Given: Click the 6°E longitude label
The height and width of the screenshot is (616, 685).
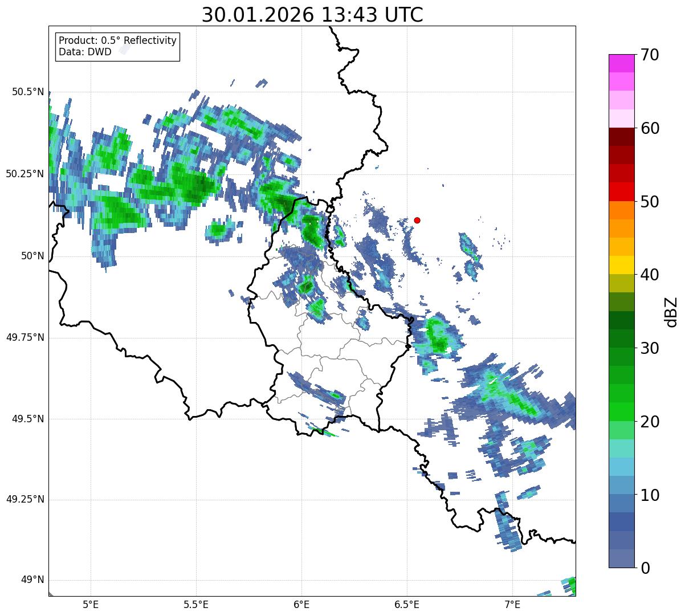Looking at the screenshot, I should click(x=301, y=605).
